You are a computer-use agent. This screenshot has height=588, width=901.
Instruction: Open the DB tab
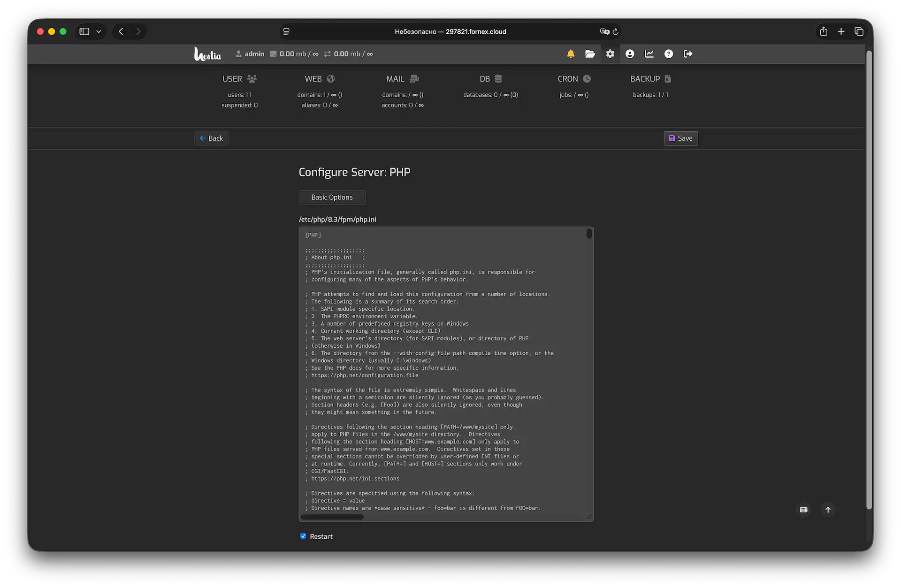(491, 79)
